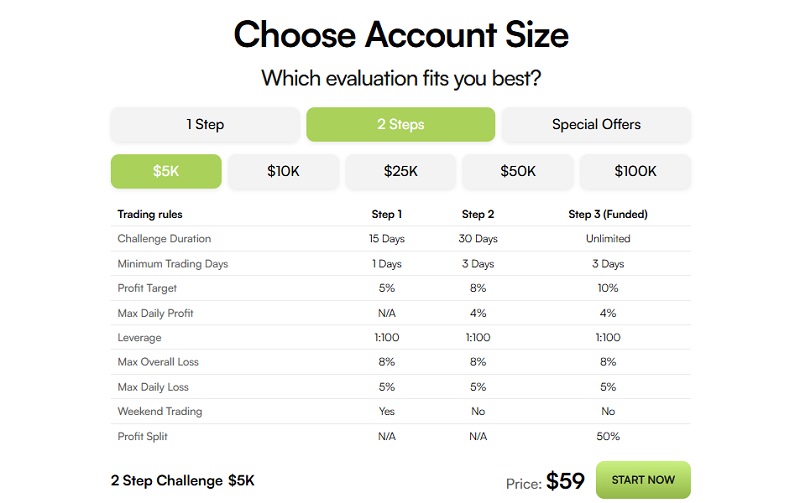Choose the $50K account size
Screen dimensions: 800x503
point(518,171)
